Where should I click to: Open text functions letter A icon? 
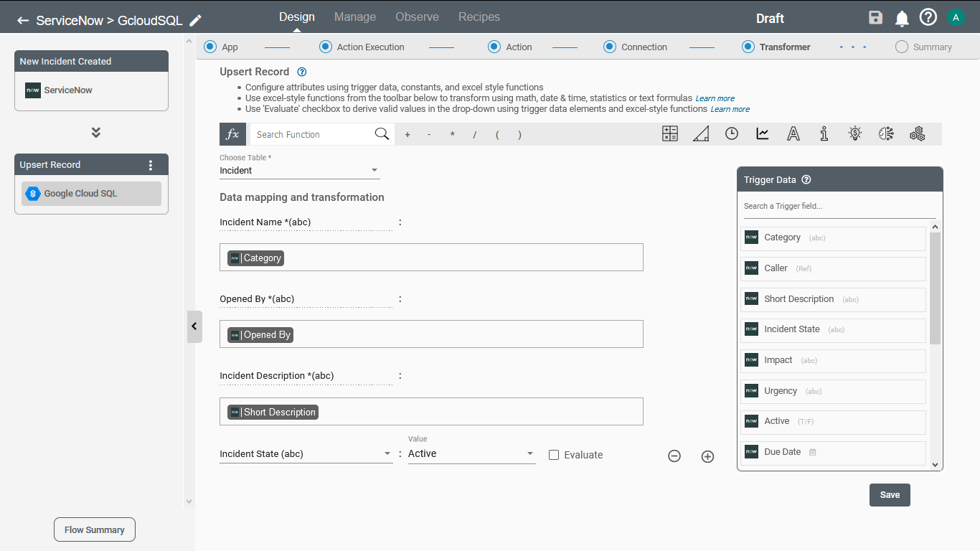(x=793, y=133)
